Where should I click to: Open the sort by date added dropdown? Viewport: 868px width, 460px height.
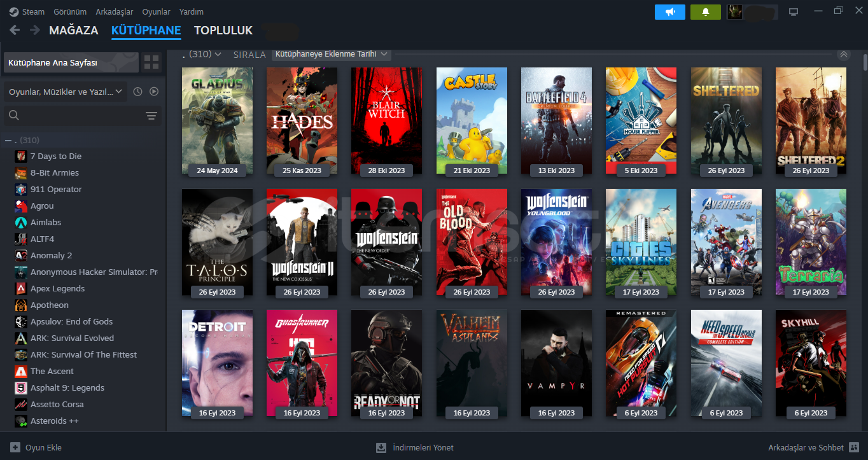tap(331, 54)
